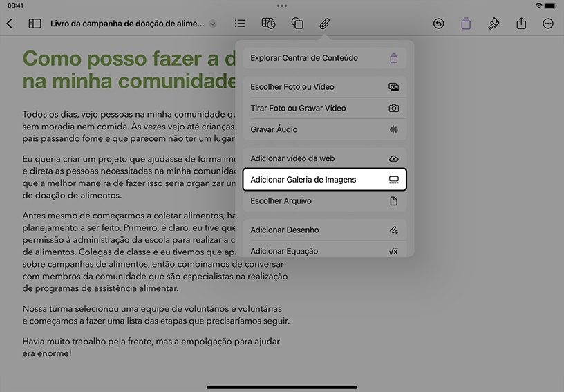Choose Gravar Áudio option

(324, 129)
